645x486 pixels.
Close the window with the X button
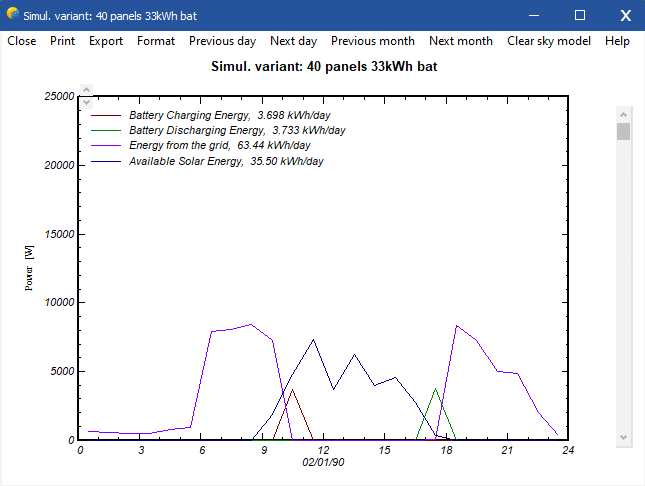pos(626,16)
